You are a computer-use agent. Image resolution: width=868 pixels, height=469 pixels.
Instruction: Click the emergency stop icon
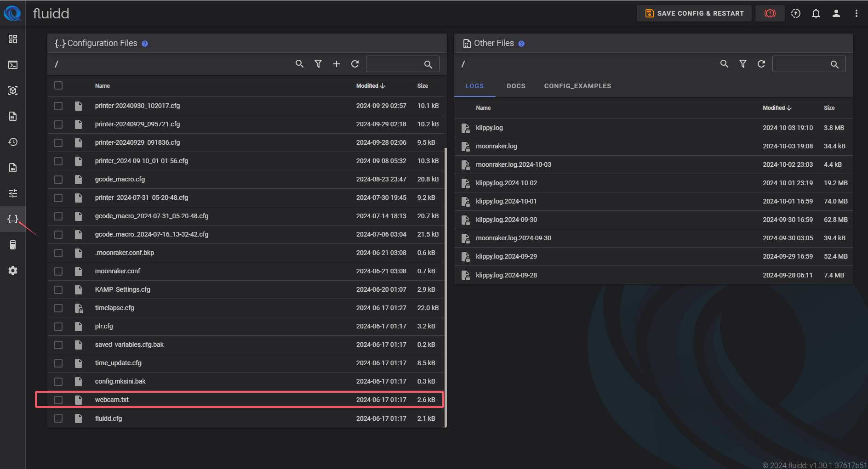(770, 13)
